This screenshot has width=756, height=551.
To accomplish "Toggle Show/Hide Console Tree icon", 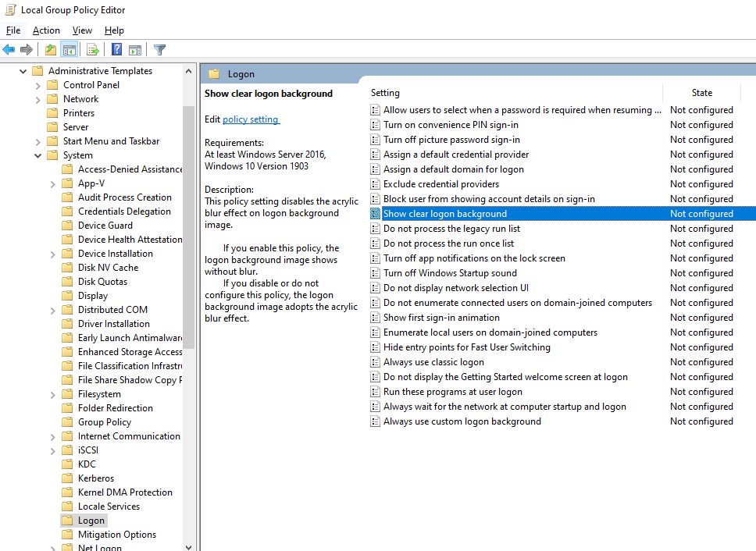I will click(x=70, y=49).
